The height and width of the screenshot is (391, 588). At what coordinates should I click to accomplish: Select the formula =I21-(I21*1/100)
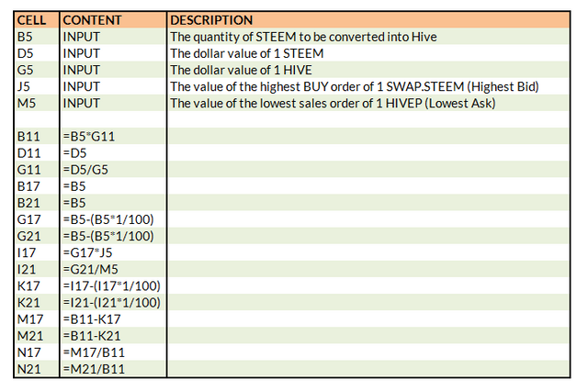(x=111, y=302)
